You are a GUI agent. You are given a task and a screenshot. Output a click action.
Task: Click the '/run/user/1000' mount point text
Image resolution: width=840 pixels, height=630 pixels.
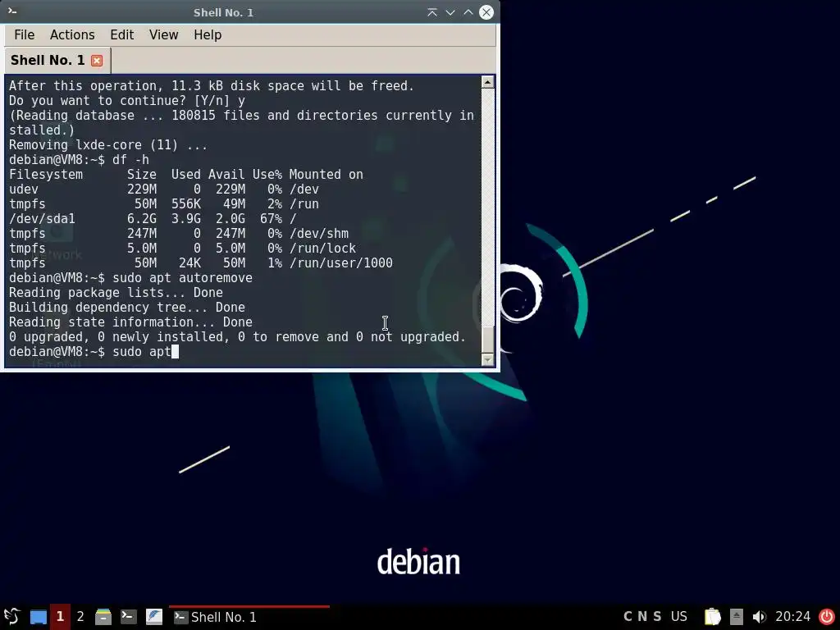click(x=340, y=263)
